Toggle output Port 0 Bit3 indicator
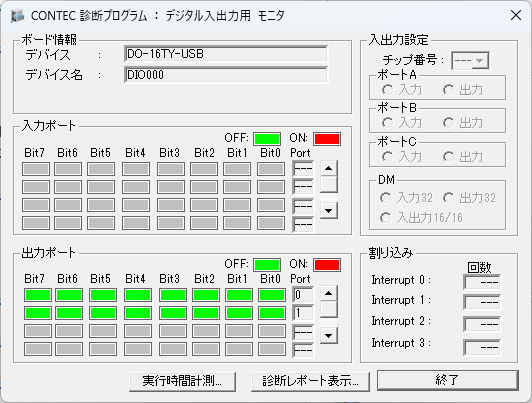This screenshot has width=532, height=403. pyautogui.click(x=173, y=295)
